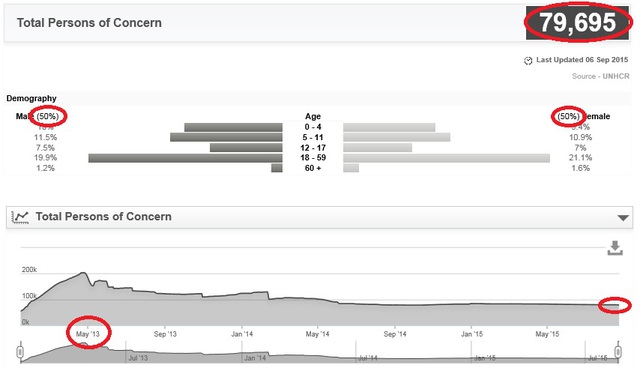Download the Total Persons of Concern chart
This screenshot has height=371, width=640.
coord(615,248)
